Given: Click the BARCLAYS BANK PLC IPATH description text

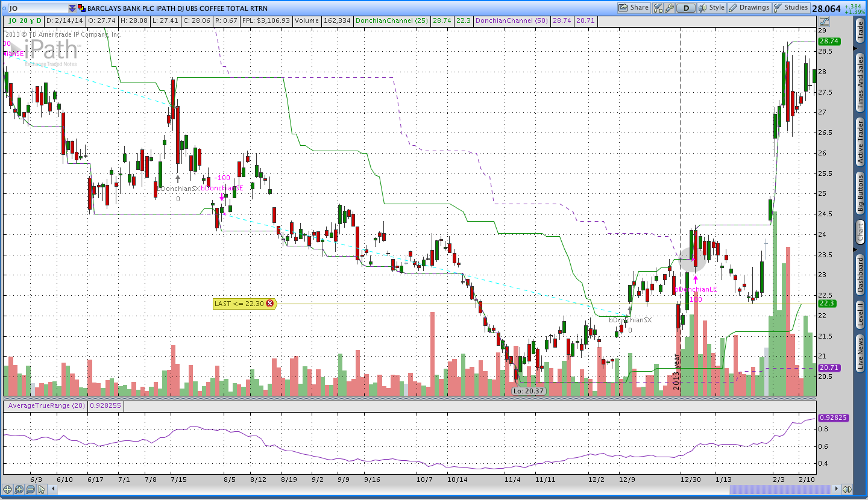Looking at the screenshot, I should pos(178,8).
